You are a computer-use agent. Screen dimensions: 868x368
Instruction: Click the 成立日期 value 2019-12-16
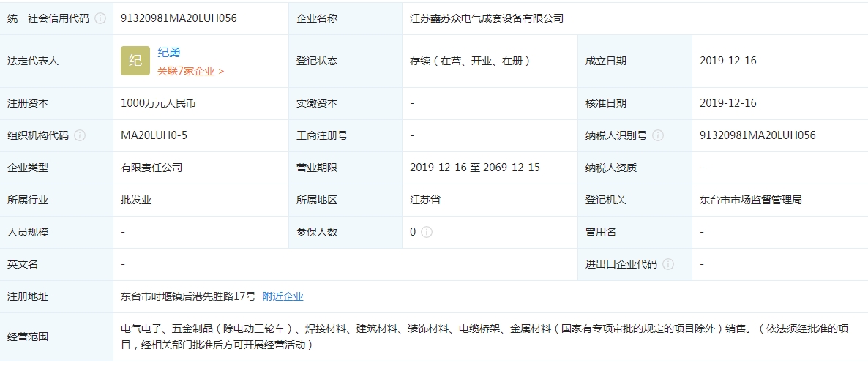tap(727, 61)
